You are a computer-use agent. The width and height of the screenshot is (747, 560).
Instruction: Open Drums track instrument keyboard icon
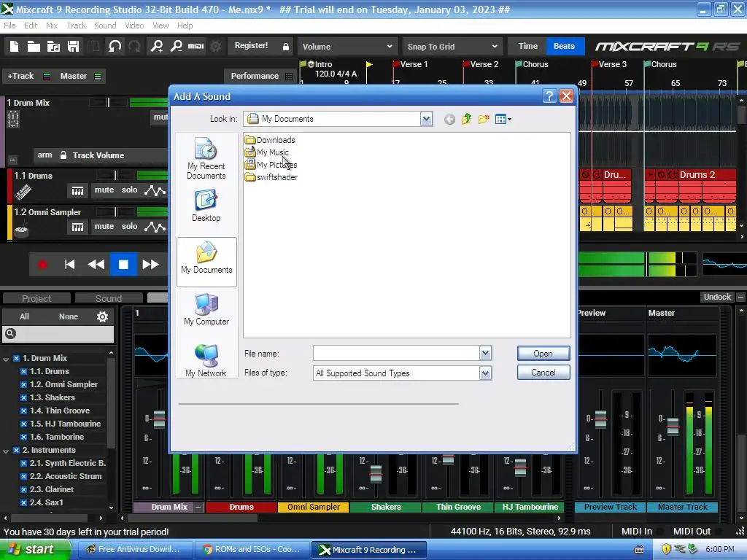click(77, 190)
